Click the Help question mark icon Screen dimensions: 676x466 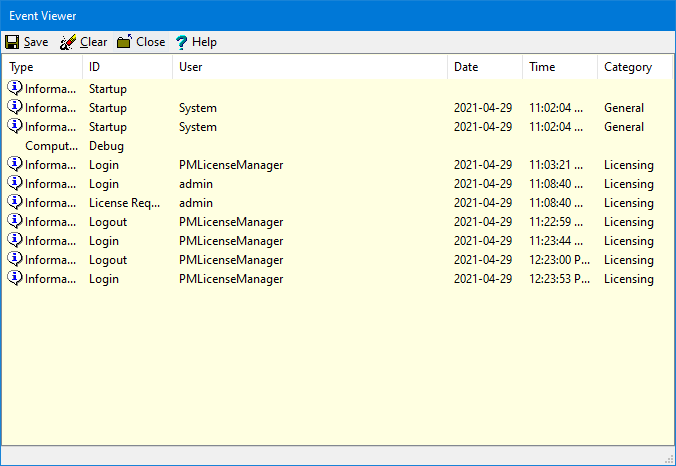(x=181, y=42)
